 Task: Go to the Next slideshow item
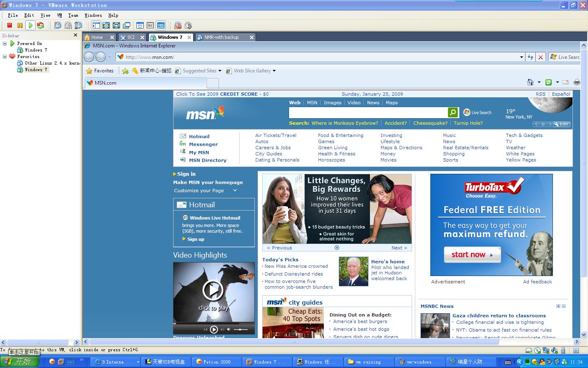(x=399, y=248)
